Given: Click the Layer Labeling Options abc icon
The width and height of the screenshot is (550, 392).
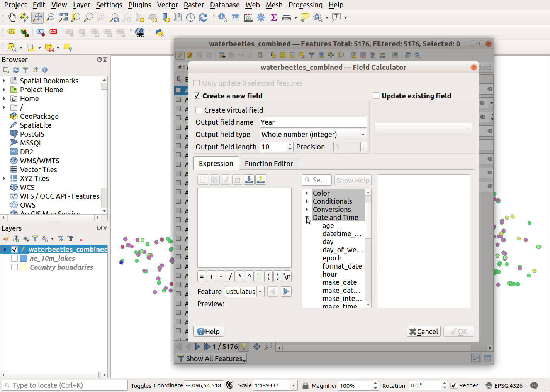Looking at the screenshot, I should (12, 32).
